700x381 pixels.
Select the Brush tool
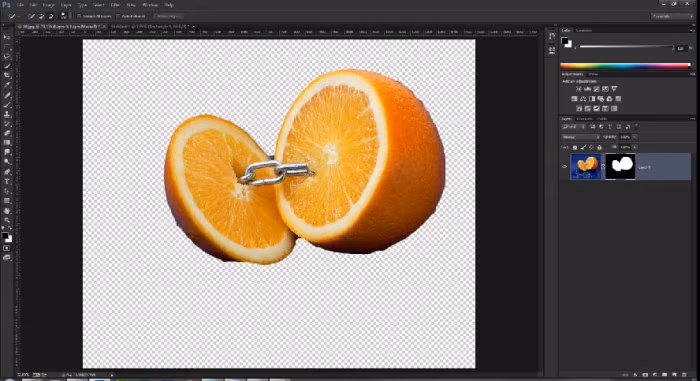(x=7, y=105)
